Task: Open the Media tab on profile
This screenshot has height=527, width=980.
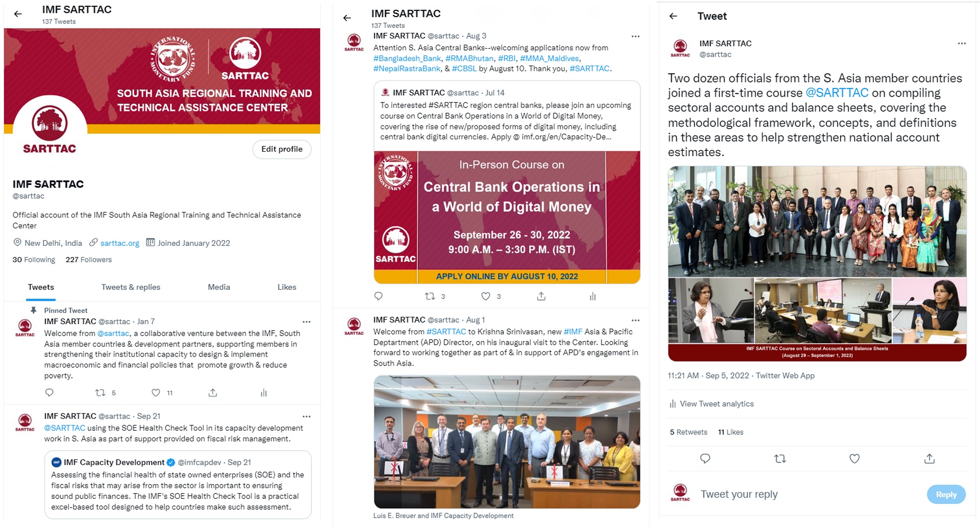Action: click(219, 287)
